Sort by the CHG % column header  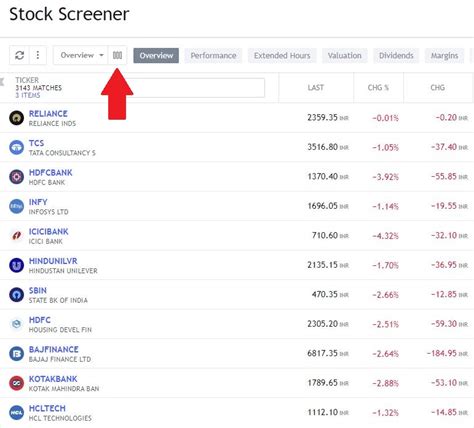click(x=378, y=88)
